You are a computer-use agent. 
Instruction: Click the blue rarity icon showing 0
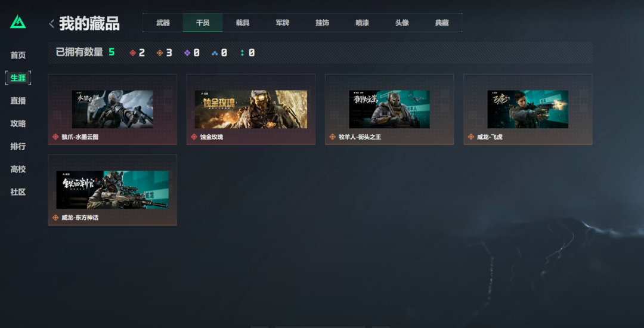point(215,52)
